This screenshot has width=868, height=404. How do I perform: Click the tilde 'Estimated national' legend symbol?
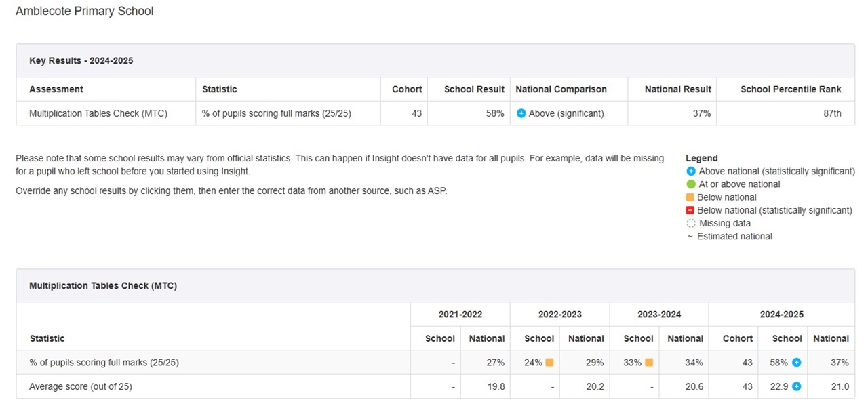pos(690,237)
